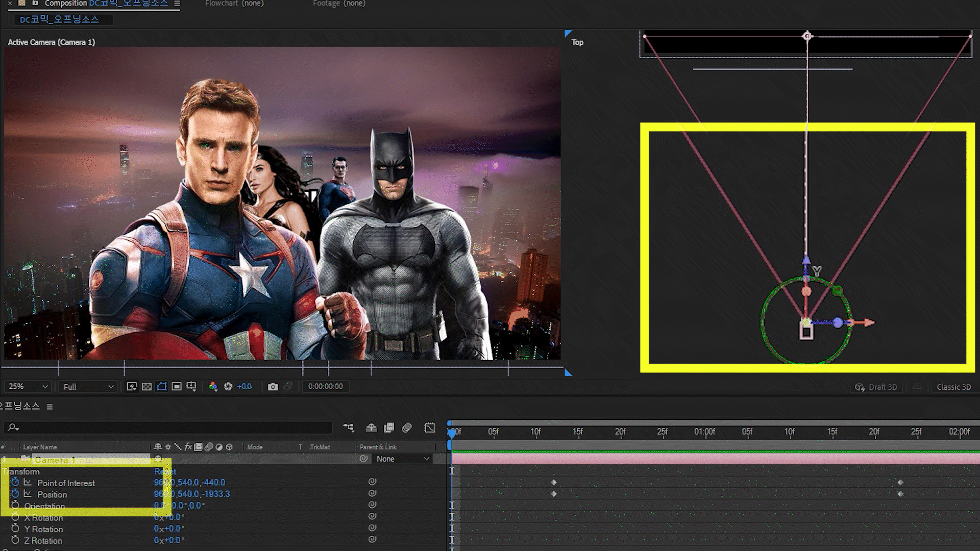Click the timeline layer search field
Image resolution: width=980 pixels, height=551 pixels.
[x=168, y=428]
